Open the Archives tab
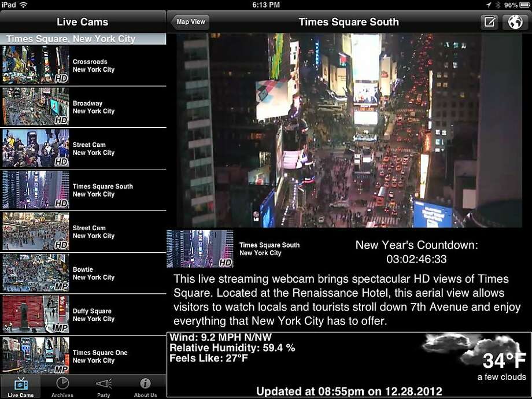The height and width of the screenshot is (399, 532). (x=62, y=386)
